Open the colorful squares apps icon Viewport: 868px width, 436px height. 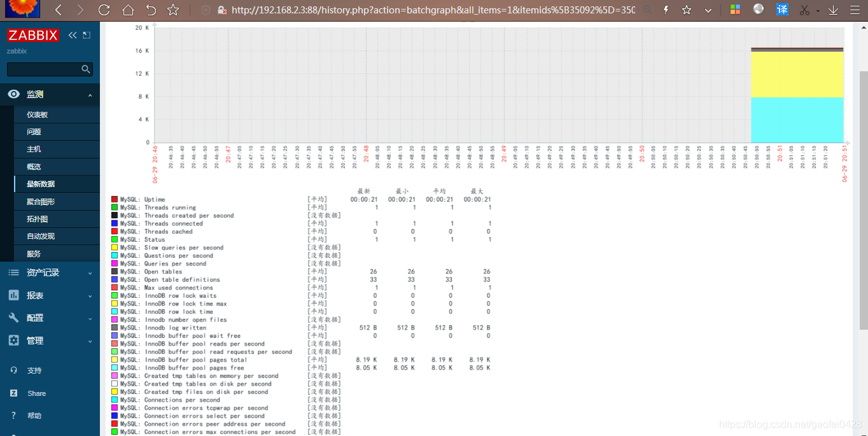click(735, 10)
